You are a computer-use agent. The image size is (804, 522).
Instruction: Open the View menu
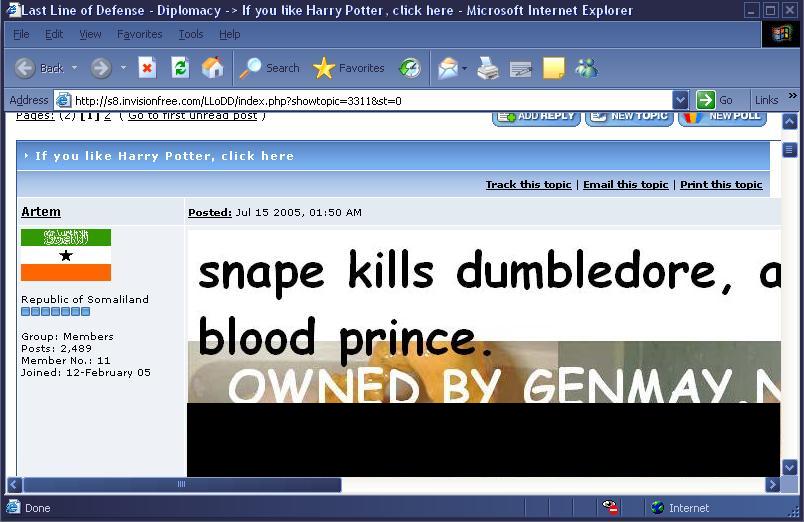(90, 34)
